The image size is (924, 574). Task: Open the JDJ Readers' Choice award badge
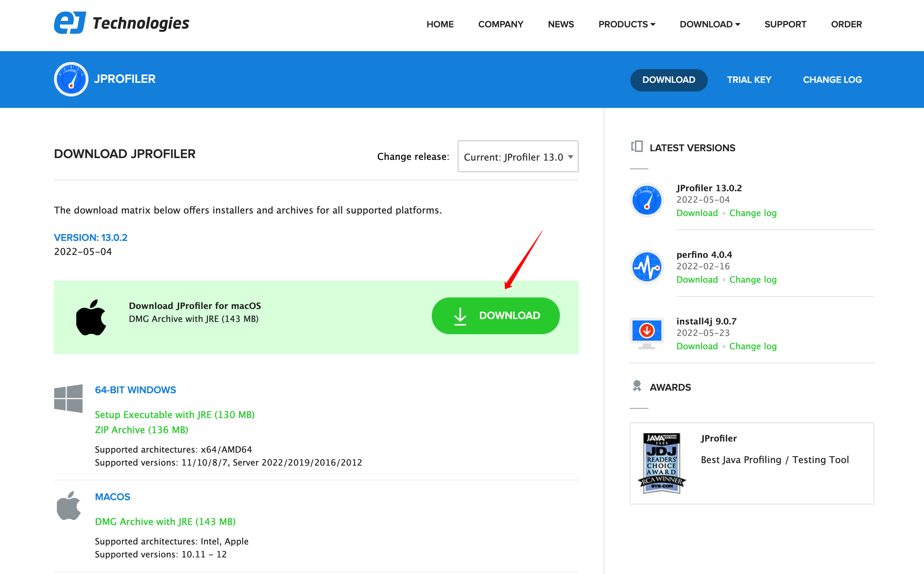pos(662,463)
